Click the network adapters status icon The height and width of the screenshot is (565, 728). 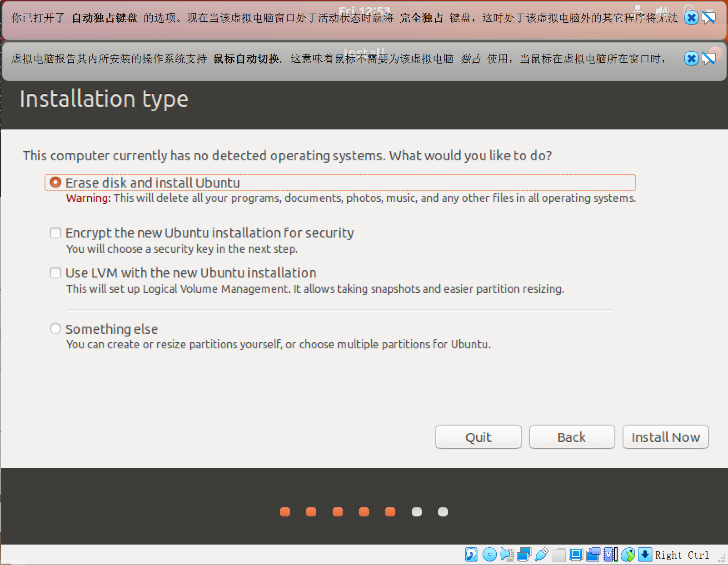click(524, 555)
